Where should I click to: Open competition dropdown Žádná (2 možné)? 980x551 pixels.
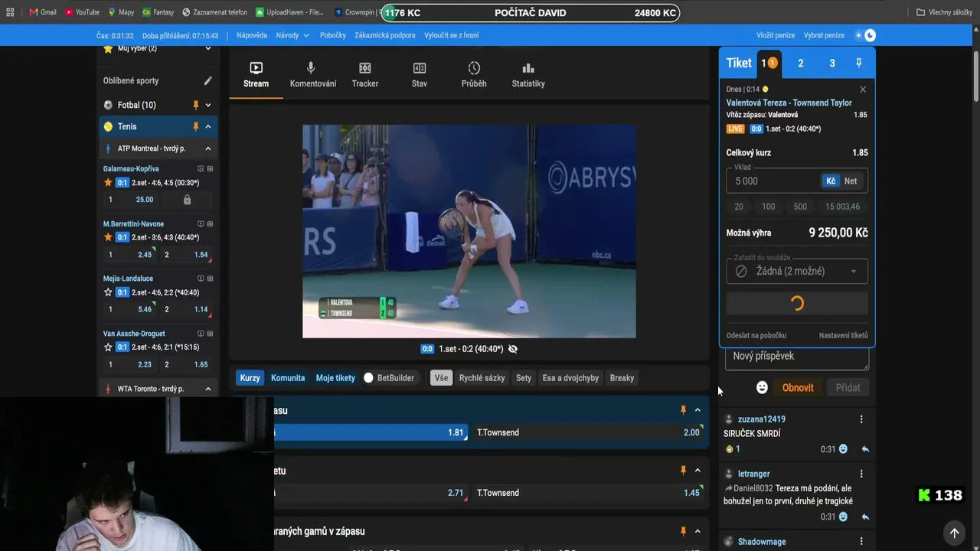pyautogui.click(x=797, y=271)
